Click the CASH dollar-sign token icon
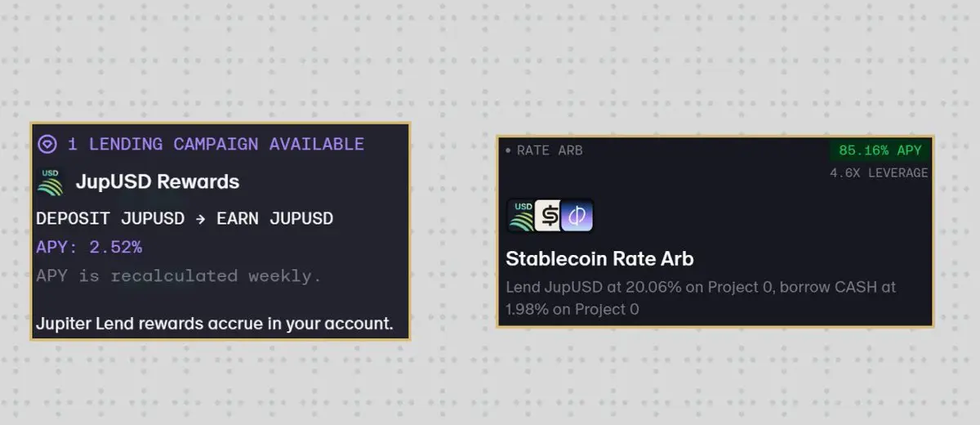Image resolution: width=980 pixels, height=425 pixels. pyautogui.click(x=549, y=216)
